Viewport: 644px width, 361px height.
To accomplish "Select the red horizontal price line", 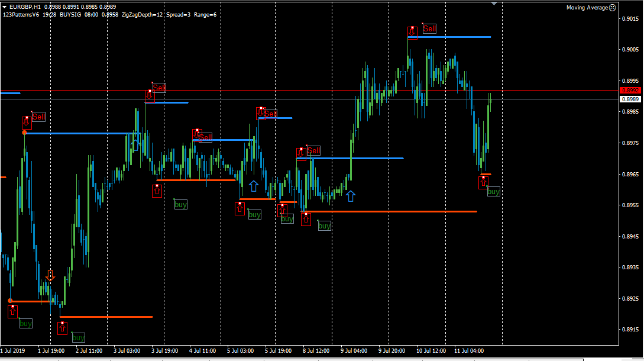I will click(x=309, y=90).
